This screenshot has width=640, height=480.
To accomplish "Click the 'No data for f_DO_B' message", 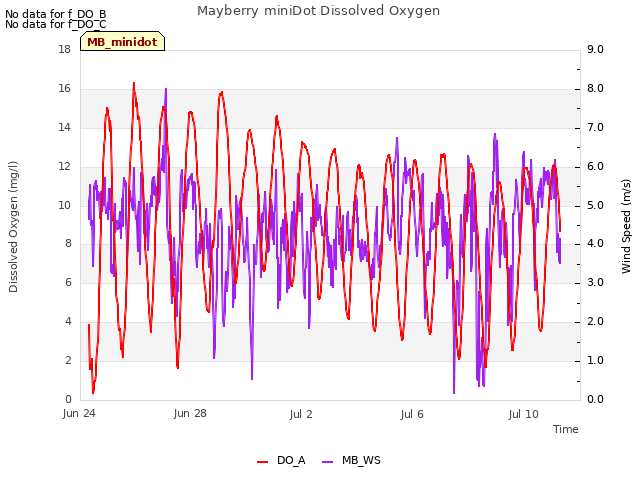I will click(x=56, y=14).
